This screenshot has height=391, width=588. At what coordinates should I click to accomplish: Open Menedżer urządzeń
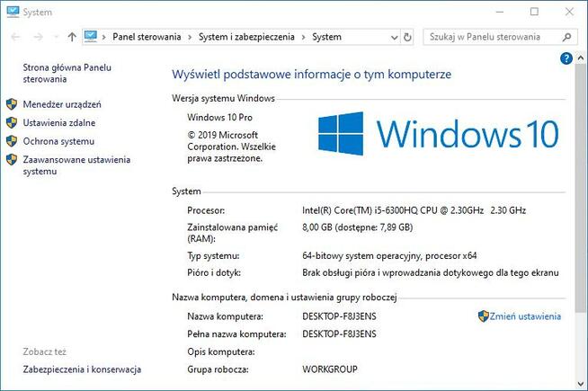(x=62, y=104)
